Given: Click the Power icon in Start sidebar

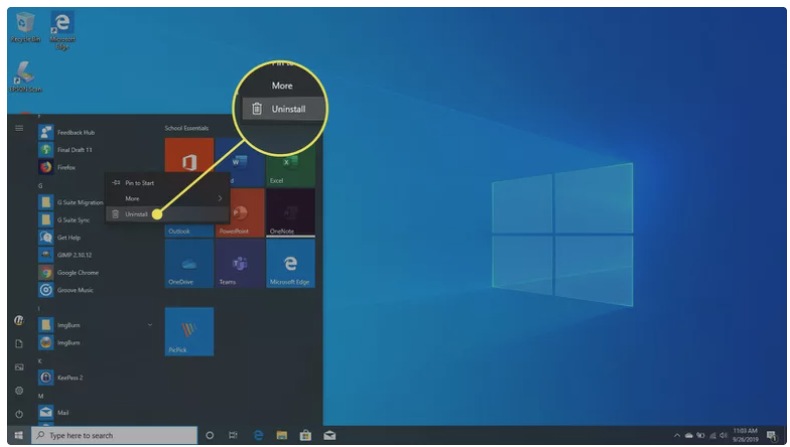Looking at the screenshot, I should point(18,413).
